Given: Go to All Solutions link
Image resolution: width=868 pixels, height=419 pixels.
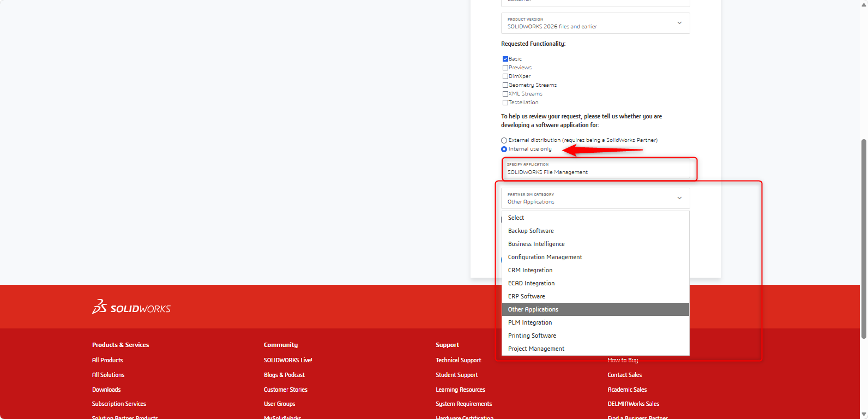Looking at the screenshot, I should click(108, 375).
